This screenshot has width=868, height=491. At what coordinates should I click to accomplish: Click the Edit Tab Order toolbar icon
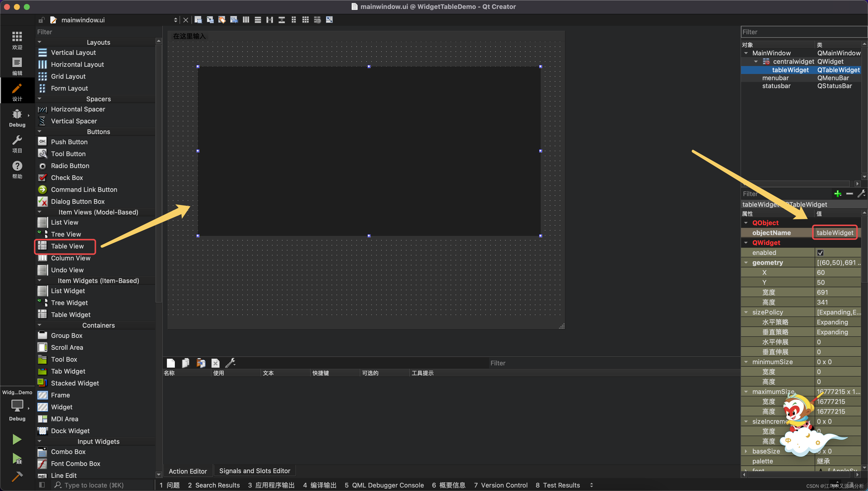(x=234, y=20)
